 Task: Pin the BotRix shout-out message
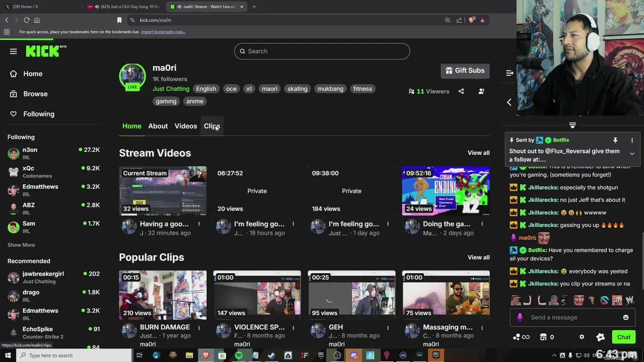click(x=615, y=140)
